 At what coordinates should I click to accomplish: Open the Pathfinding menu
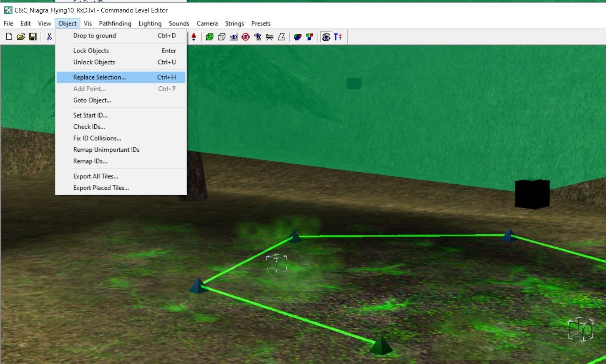(x=115, y=23)
